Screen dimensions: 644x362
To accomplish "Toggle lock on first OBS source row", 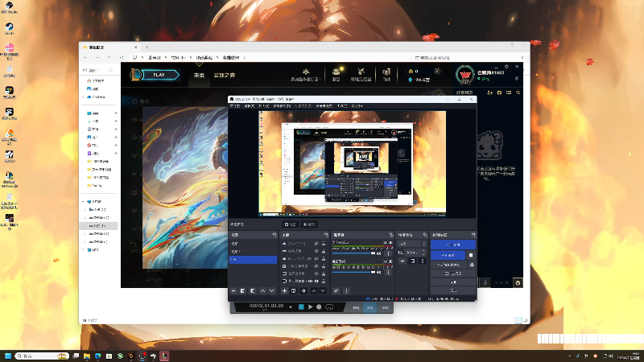I will tap(324, 244).
